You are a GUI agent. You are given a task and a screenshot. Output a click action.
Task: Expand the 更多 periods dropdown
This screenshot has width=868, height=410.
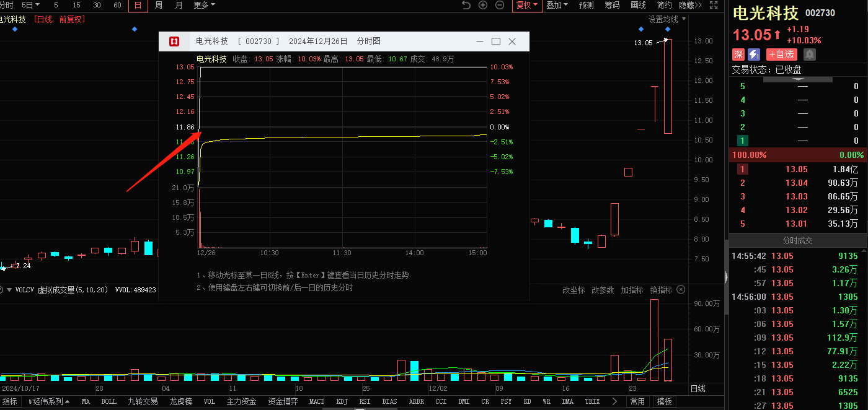point(204,6)
